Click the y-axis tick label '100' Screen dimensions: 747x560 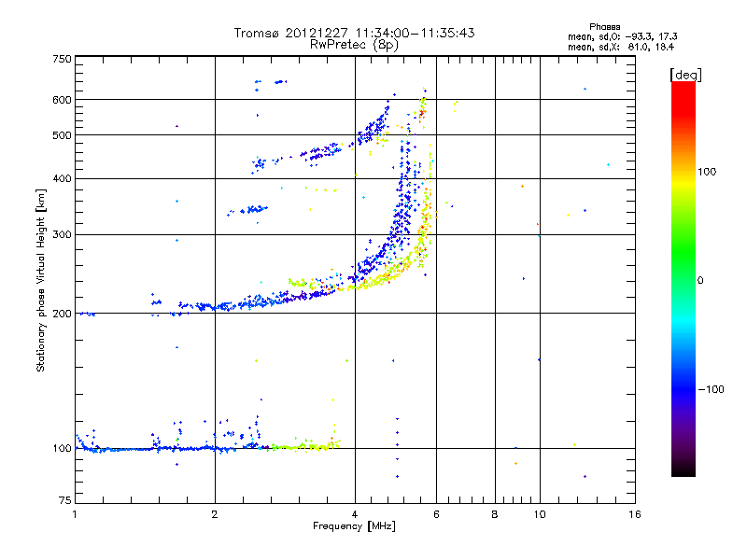62,449
